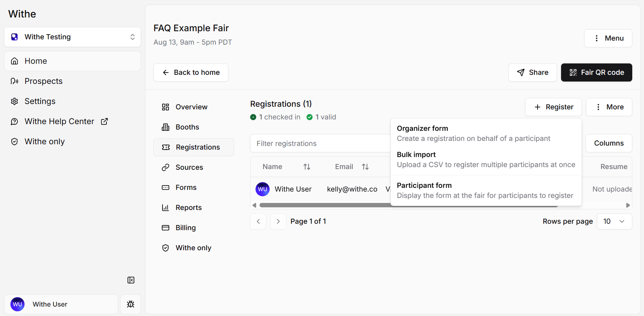Click the Forms icon
The height and width of the screenshot is (316, 644).
166,187
